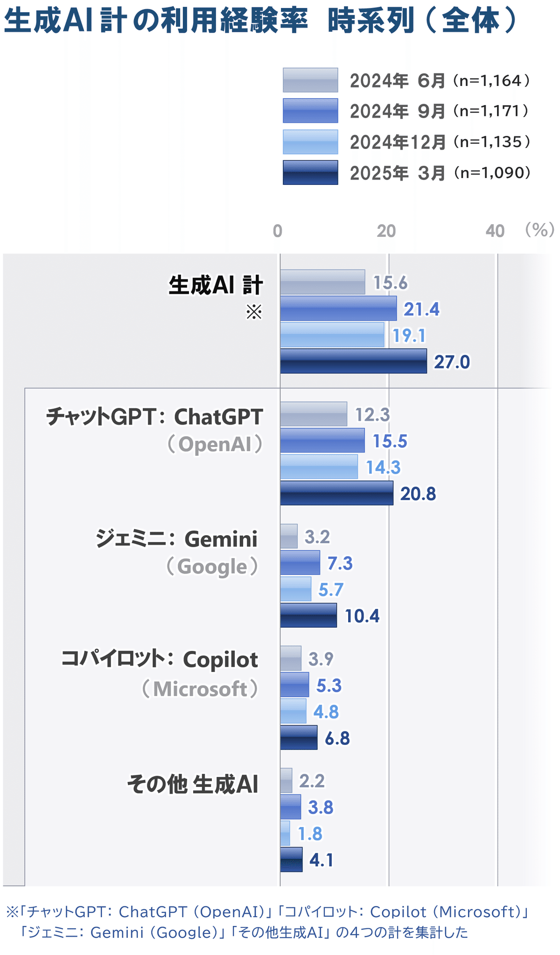
Task: Click the chart title 生成AI計の利用経験率
Action: (x=156, y=21)
